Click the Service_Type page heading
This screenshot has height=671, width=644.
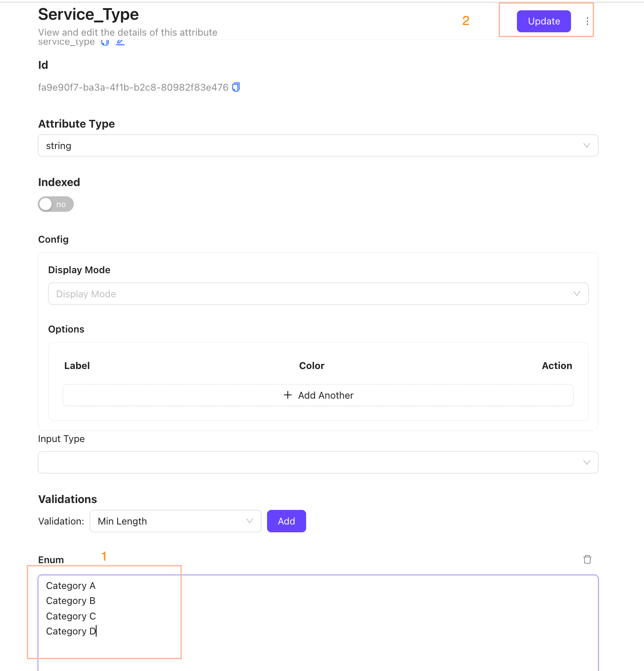pyautogui.click(x=88, y=15)
